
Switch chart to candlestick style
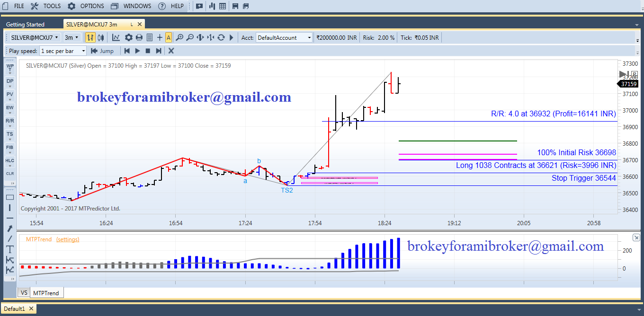pyautogui.click(x=101, y=37)
